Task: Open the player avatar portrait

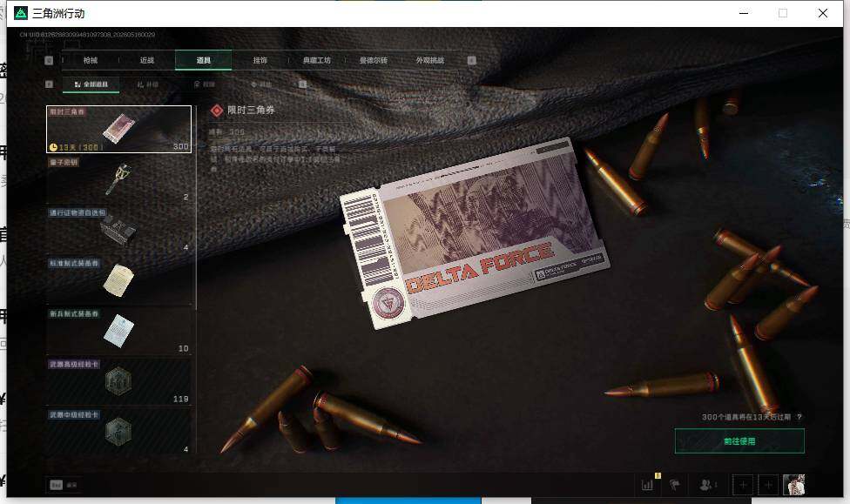Action: pyautogui.click(x=793, y=485)
